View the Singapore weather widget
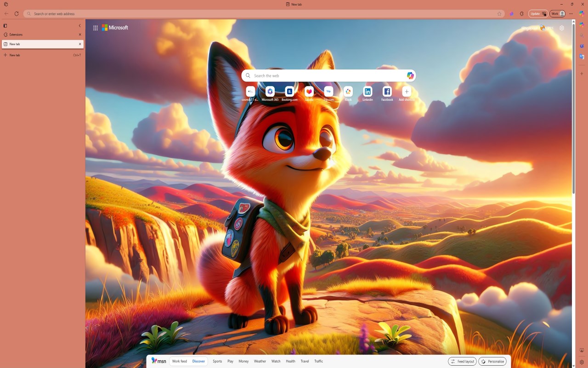Image resolution: width=588 pixels, height=368 pixels. 537,28
